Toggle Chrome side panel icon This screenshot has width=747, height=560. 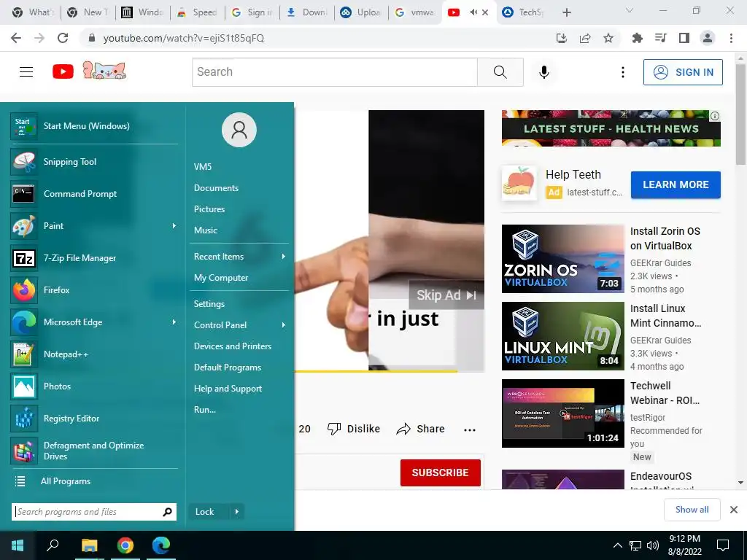pos(684,38)
